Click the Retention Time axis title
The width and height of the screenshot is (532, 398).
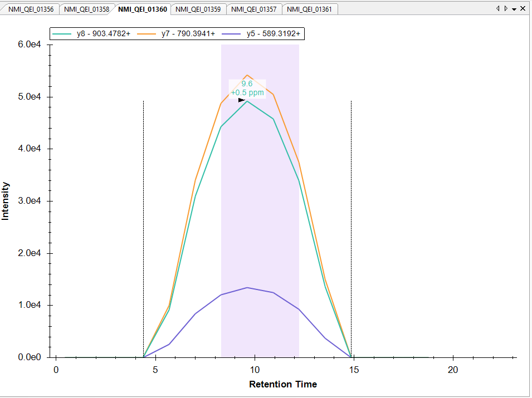point(283,384)
